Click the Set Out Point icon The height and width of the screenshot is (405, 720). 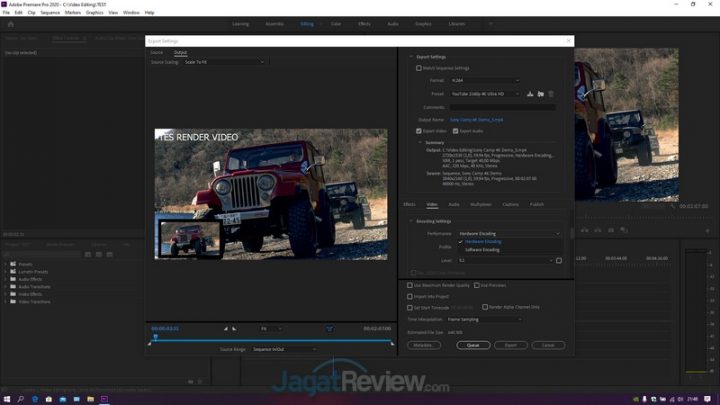point(236,328)
